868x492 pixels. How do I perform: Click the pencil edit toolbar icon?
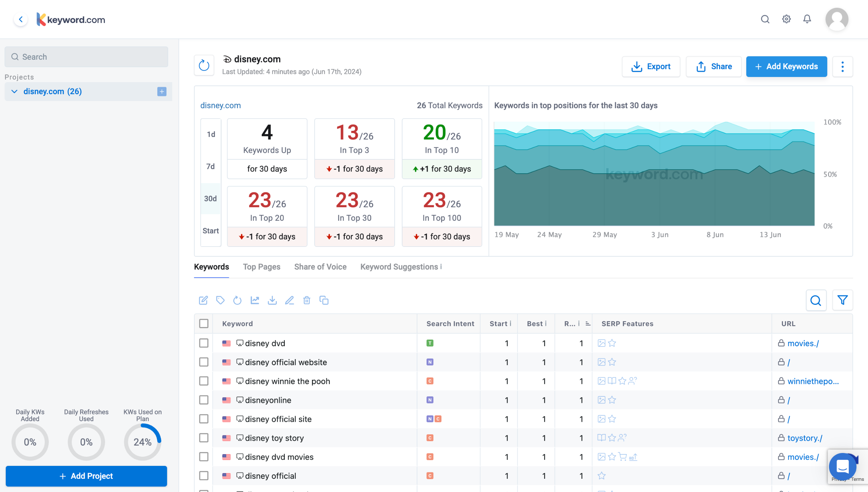tap(289, 300)
